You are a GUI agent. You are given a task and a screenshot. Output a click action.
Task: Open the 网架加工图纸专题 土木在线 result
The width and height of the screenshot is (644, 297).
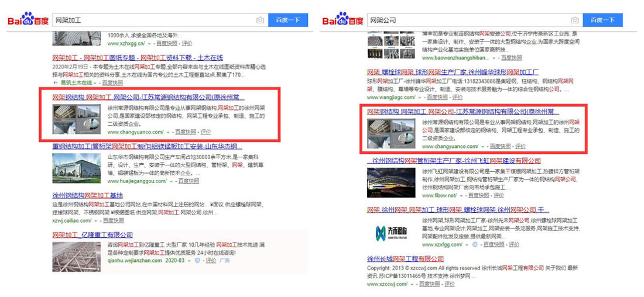tap(138, 58)
